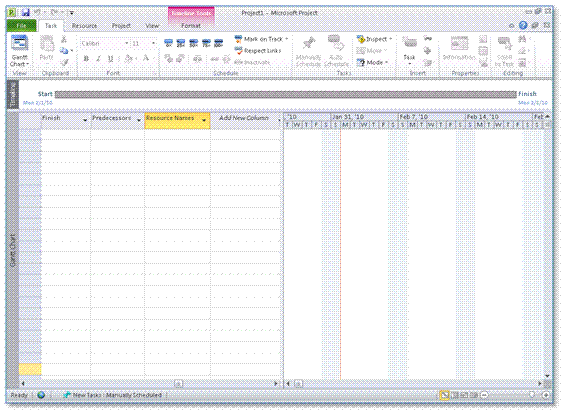564x414 pixels.
Task: Mark task 0% complete
Action: tap(168, 44)
